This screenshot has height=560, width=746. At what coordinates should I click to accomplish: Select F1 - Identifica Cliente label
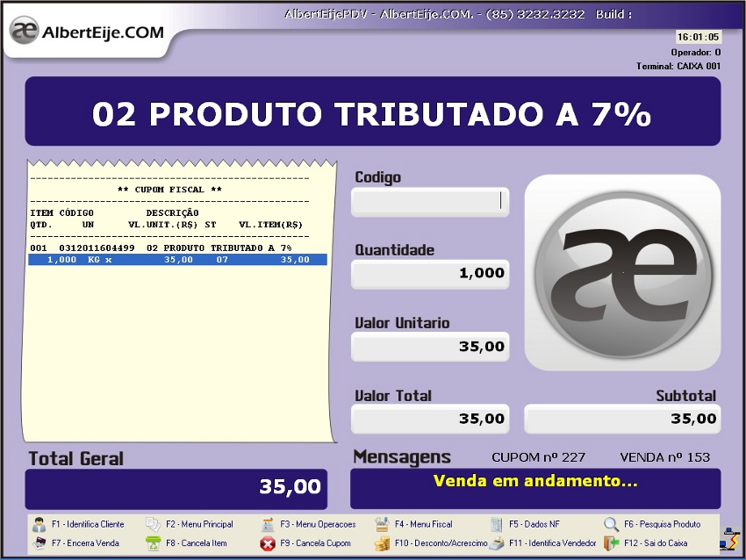click(88, 524)
